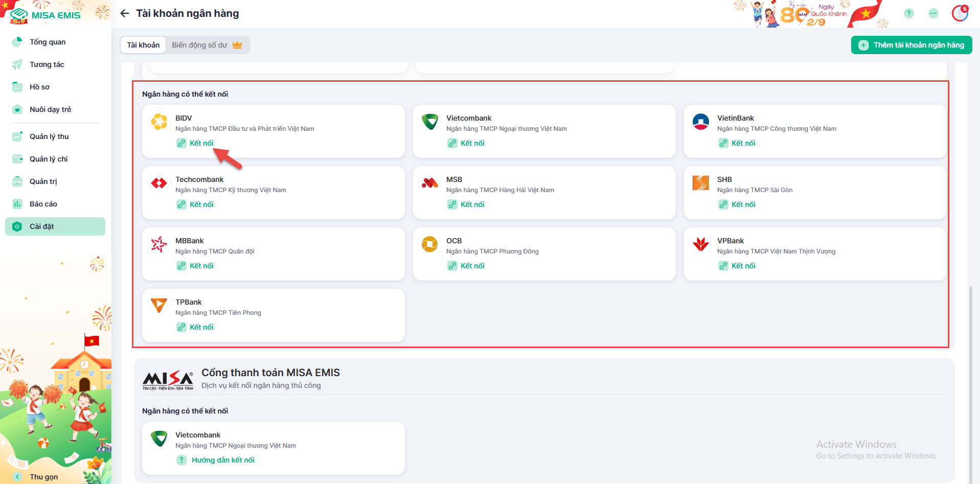Collapse sidebar with Thu gọn chevron

click(x=17, y=477)
